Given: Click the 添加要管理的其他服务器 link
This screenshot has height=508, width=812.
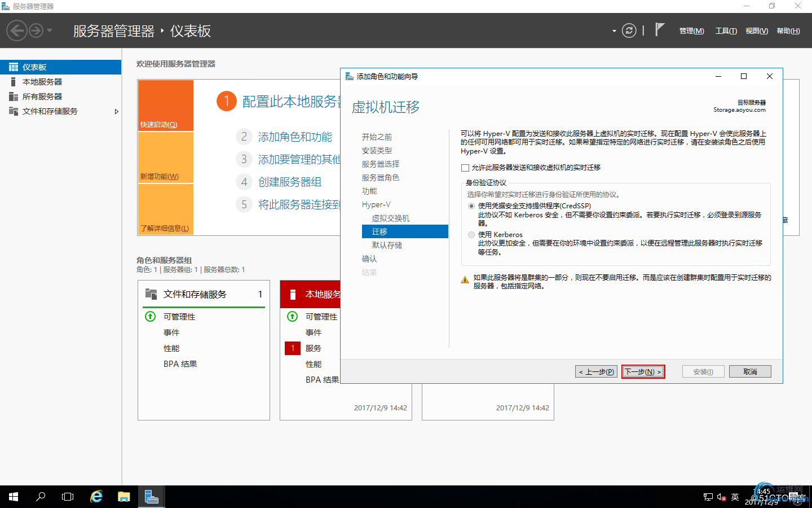Looking at the screenshot, I should click(x=299, y=160).
